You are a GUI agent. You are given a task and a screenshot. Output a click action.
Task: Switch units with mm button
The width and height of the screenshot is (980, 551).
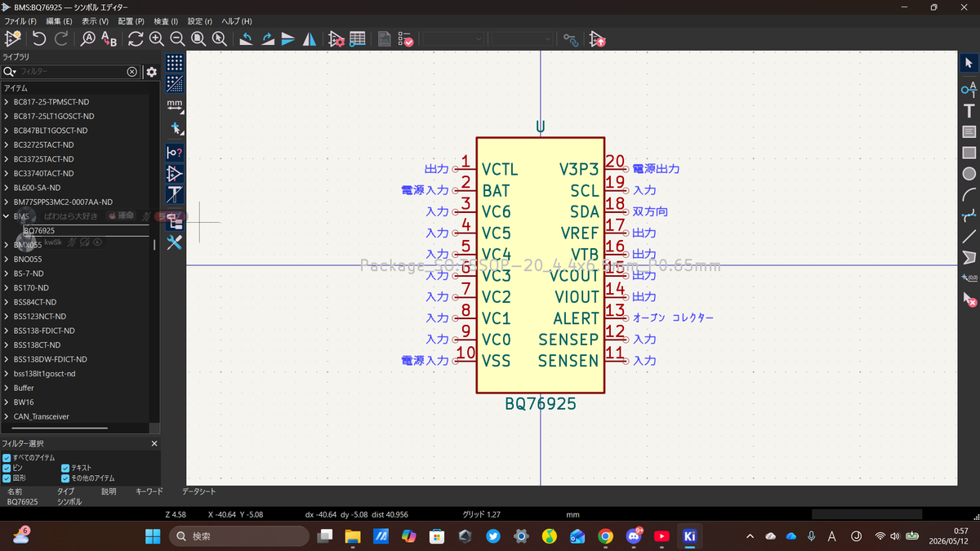pyautogui.click(x=174, y=106)
